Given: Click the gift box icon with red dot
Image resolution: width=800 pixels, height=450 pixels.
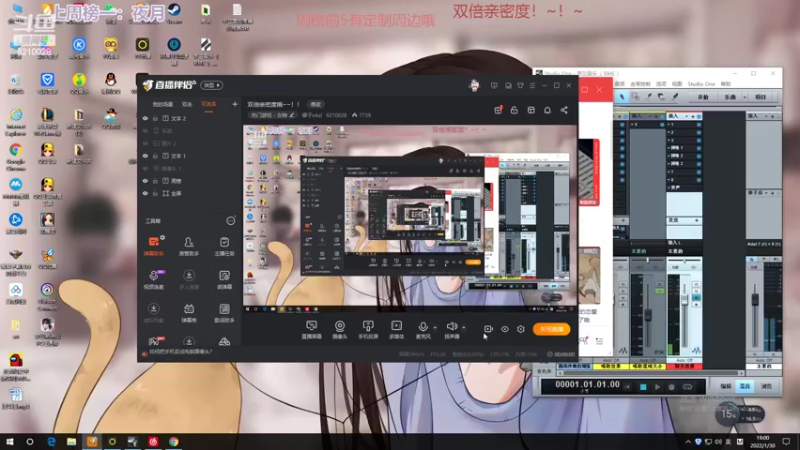Looking at the screenshot, I should point(498,110).
